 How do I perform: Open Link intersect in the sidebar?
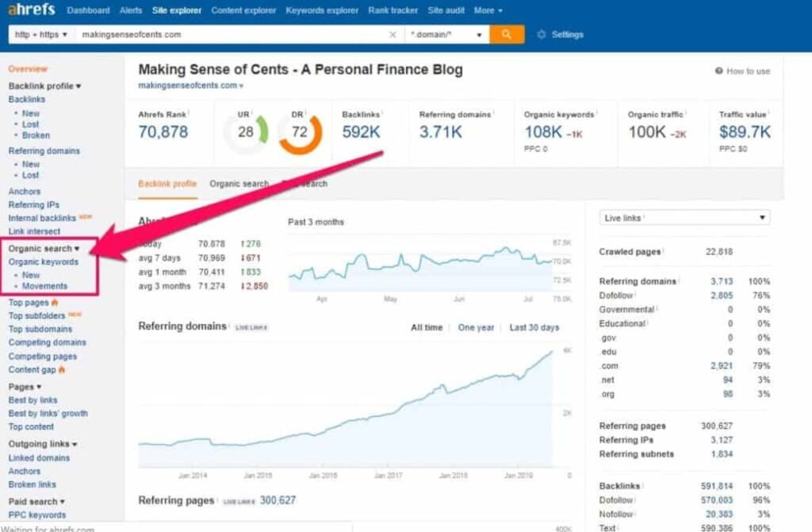(x=34, y=232)
